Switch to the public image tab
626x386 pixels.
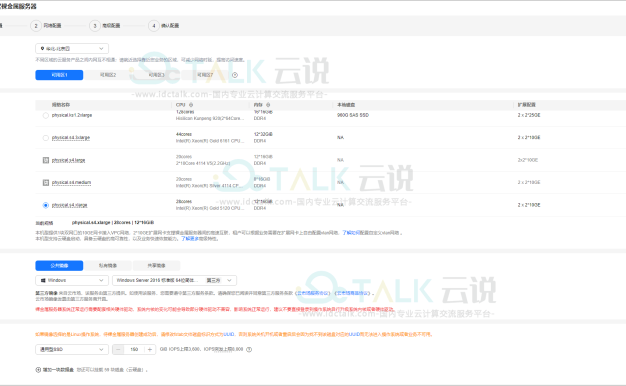(59, 265)
